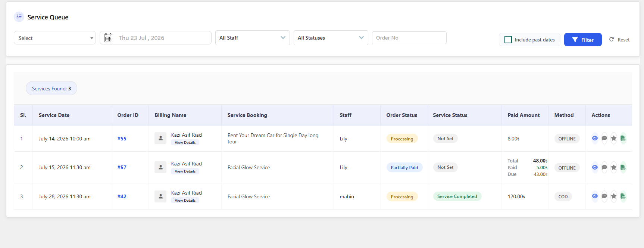Viewport: 644px width, 248px height.
Task: Click OFFLINE method badge in order #55 row
Action: tap(567, 139)
